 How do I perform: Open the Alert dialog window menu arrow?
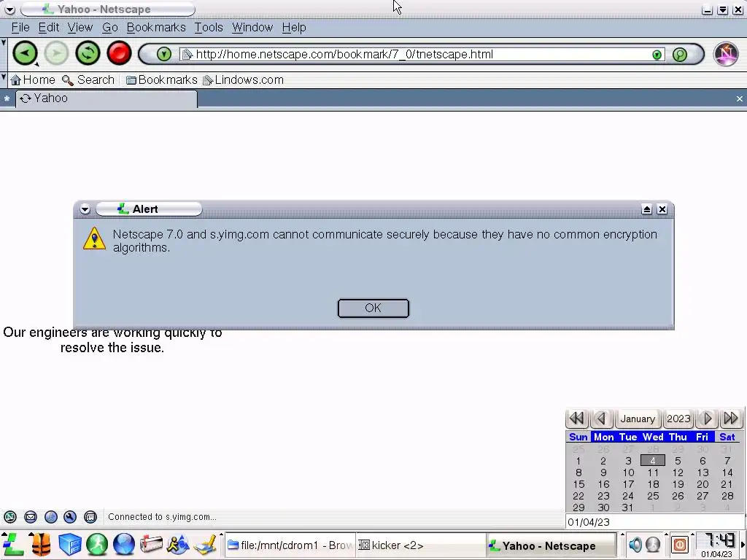(85, 209)
